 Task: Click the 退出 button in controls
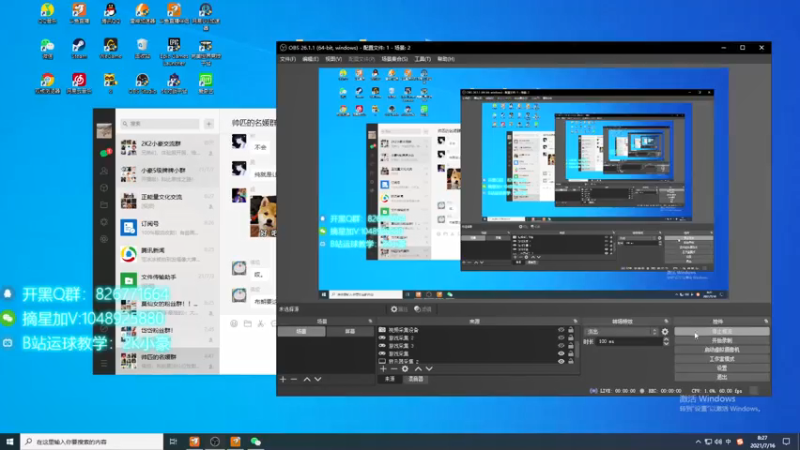pyautogui.click(x=721, y=377)
